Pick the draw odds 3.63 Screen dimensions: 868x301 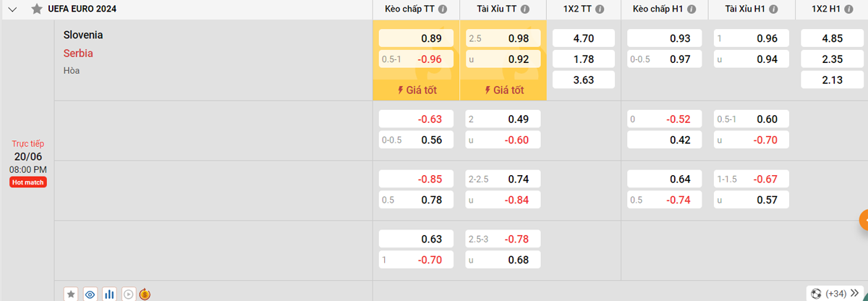583,80
